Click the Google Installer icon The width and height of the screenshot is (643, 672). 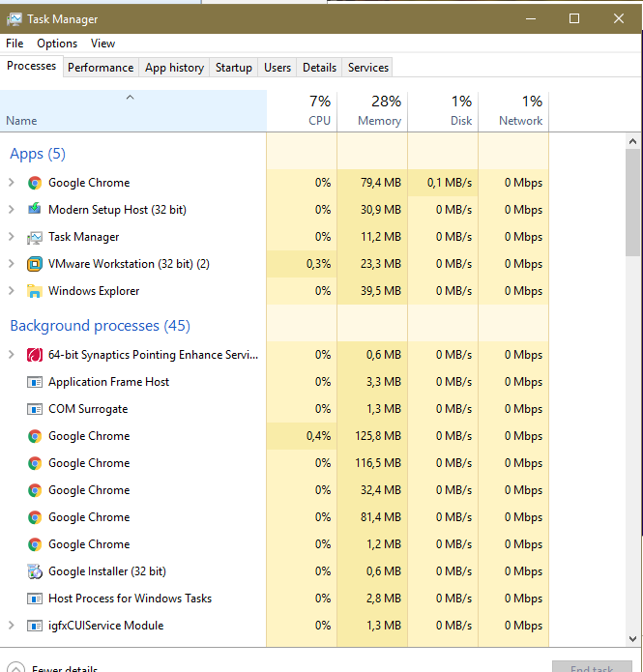pyautogui.click(x=35, y=571)
